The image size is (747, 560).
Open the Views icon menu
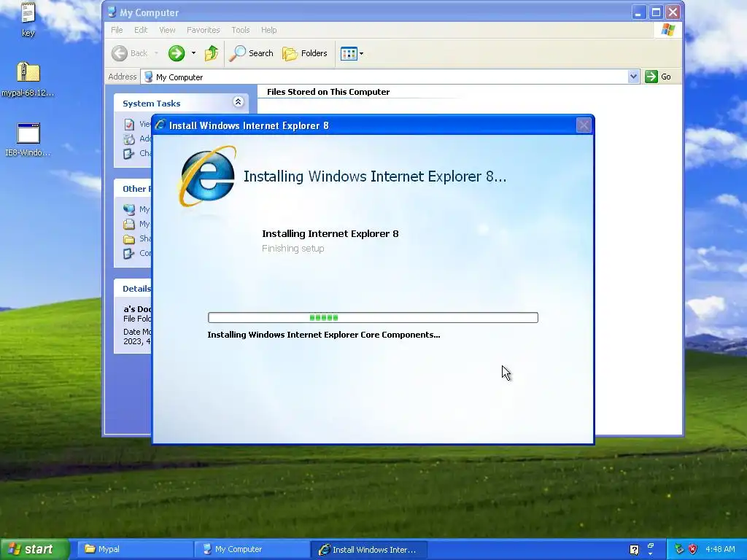(x=352, y=53)
